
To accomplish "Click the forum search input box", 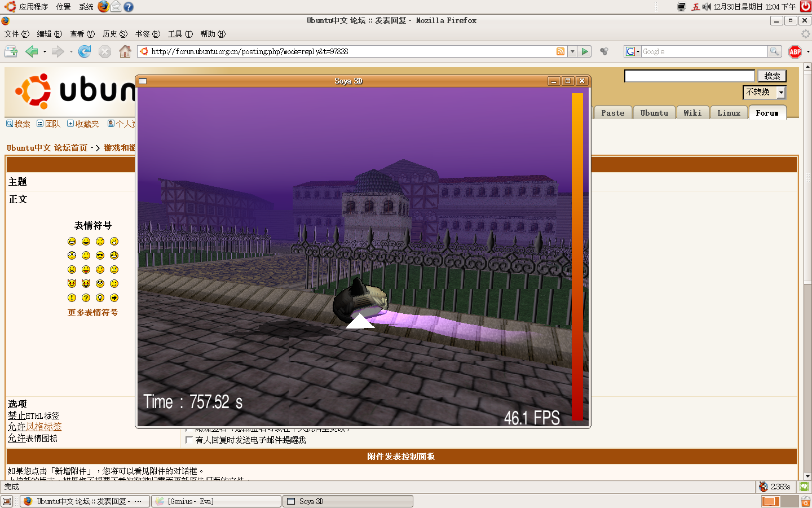I will click(689, 76).
